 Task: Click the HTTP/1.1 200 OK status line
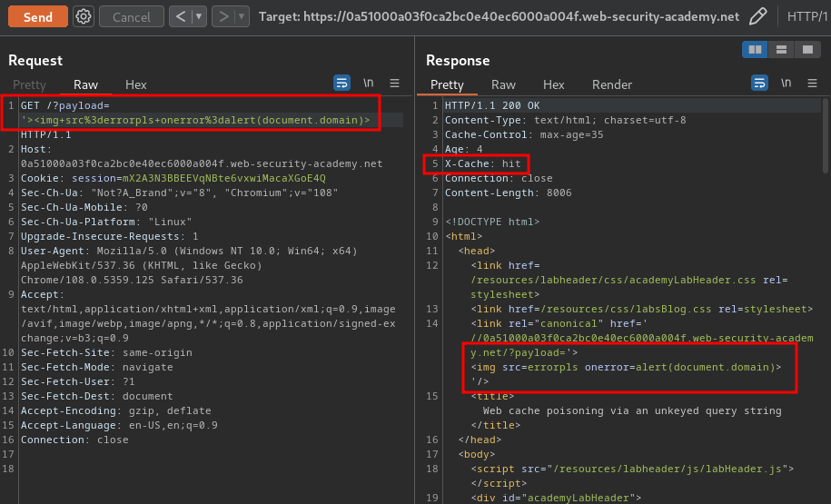(492, 105)
